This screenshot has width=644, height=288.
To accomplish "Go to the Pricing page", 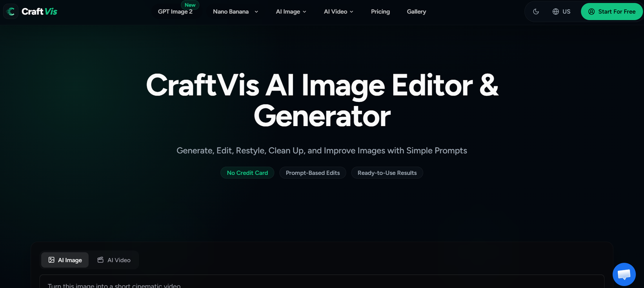I will coord(380,12).
